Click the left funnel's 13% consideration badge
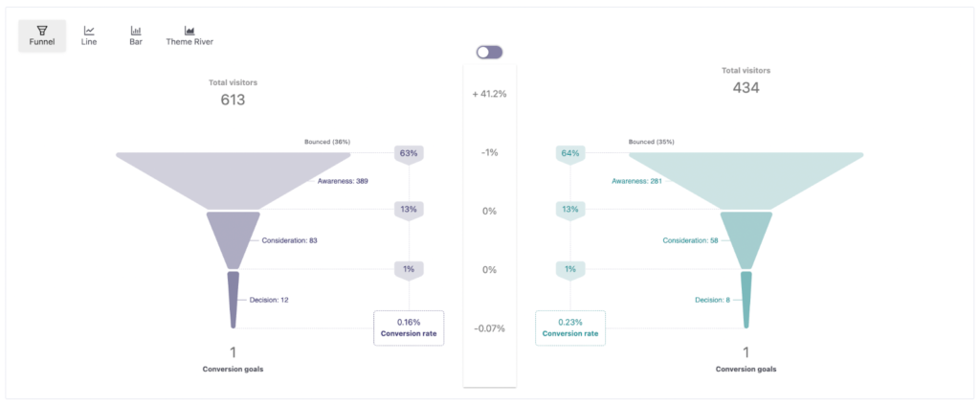Image resolution: width=980 pixels, height=406 pixels. coord(409,211)
